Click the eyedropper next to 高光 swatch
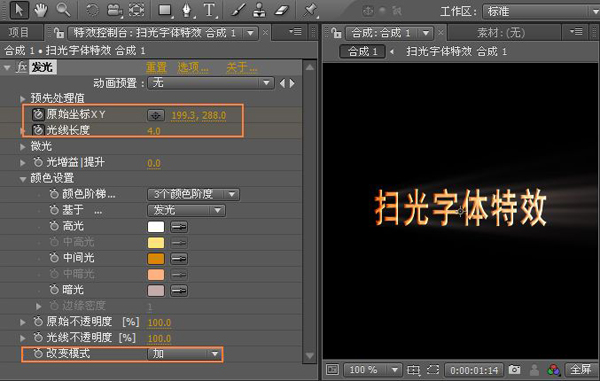This screenshot has height=381, width=600. tap(179, 227)
